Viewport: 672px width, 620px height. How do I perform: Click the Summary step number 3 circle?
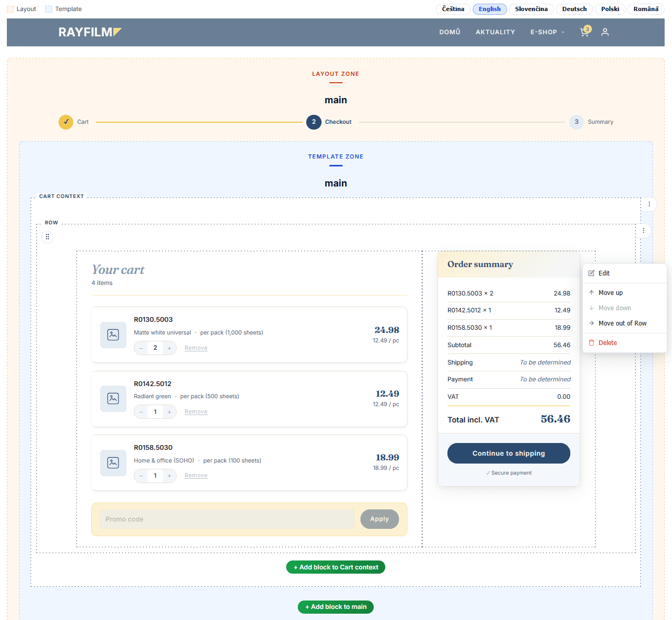(x=577, y=122)
